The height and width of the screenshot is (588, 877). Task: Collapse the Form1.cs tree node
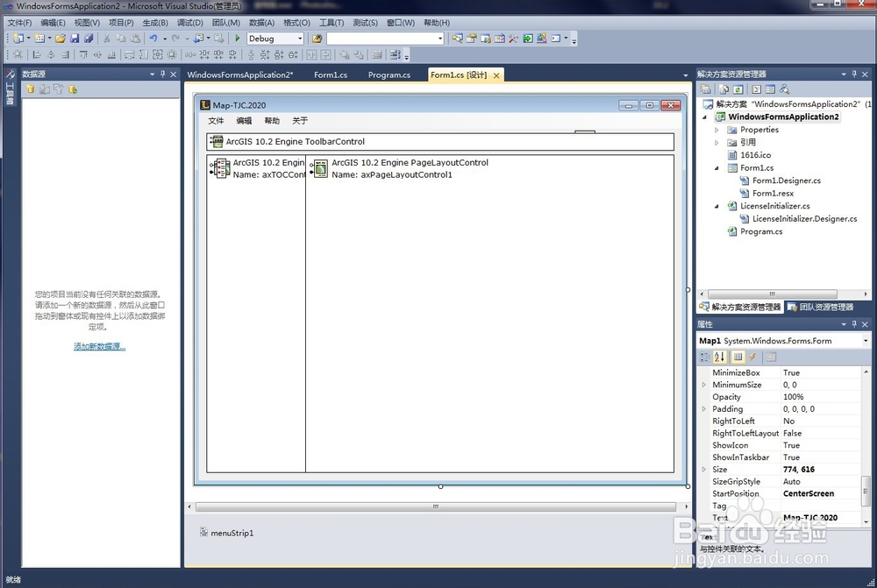pyautogui.click(x=717, y=167)
